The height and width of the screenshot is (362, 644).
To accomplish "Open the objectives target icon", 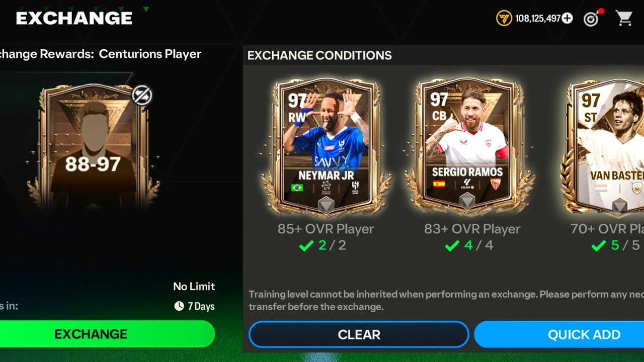I will (592, 19).
